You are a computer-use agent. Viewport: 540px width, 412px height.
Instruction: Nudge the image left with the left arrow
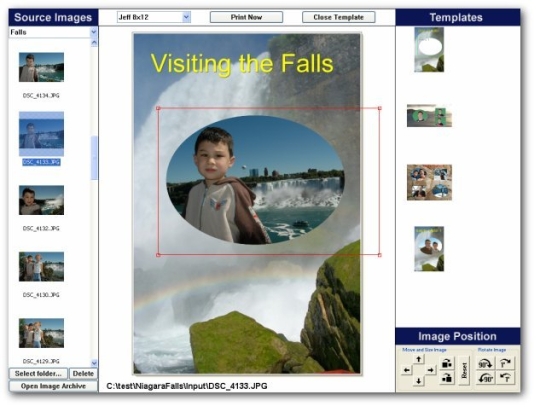pos(407,370)
